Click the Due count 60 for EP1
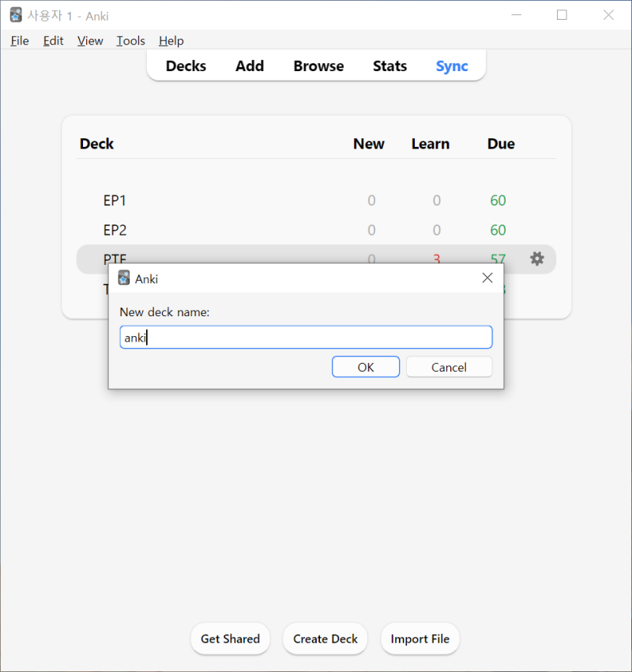Image resolution: width=632 pixels, height=672 pixels. (498, 201)
